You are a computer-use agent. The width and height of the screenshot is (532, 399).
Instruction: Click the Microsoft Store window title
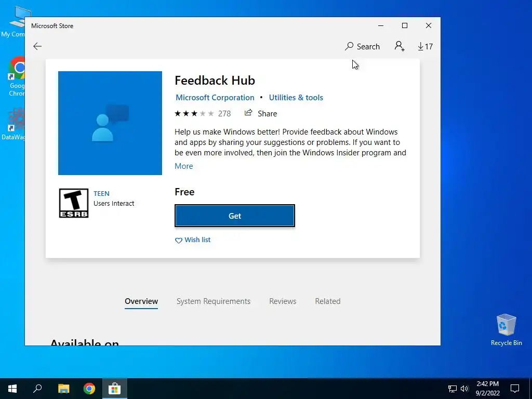pyautogui.click(x=52, y=26)
